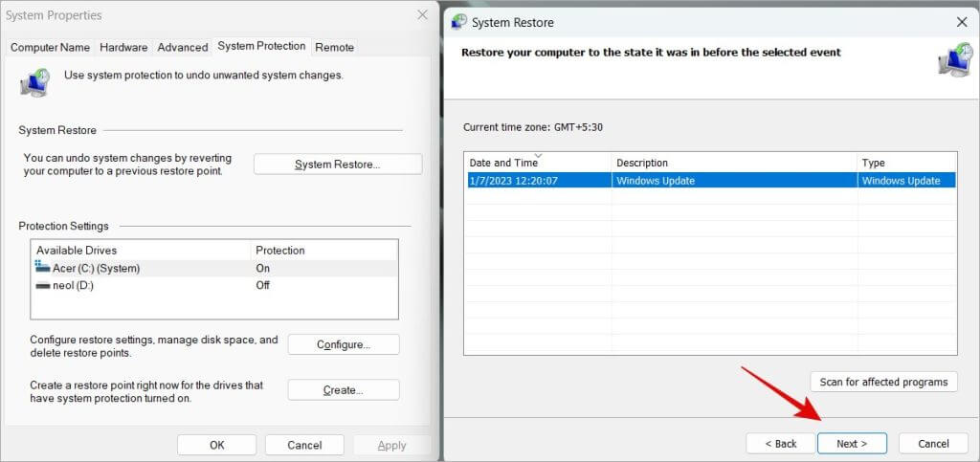Go to the Remote tab
Viewport: 980px width, 462px height.
334,48
